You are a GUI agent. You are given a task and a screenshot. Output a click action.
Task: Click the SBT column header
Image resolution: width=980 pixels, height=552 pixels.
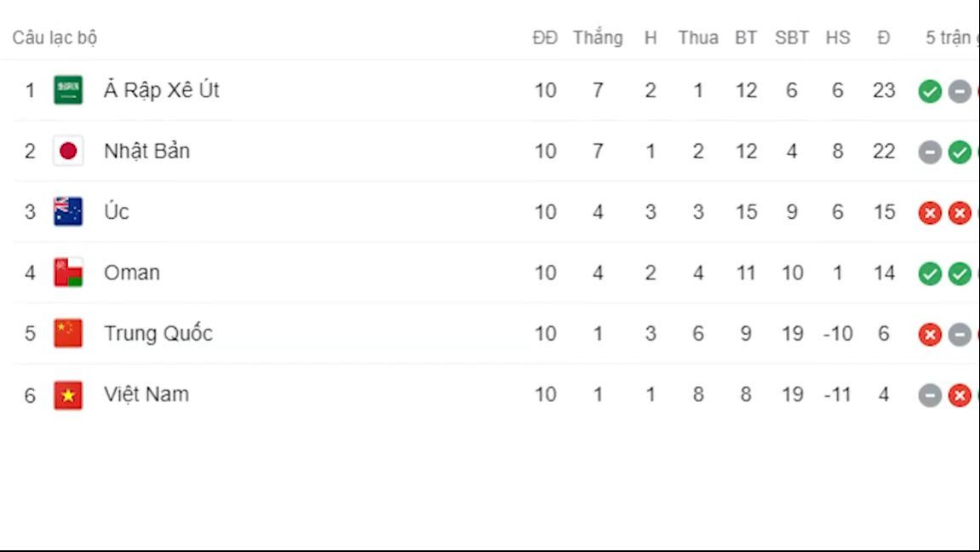[x=792, y=37]
